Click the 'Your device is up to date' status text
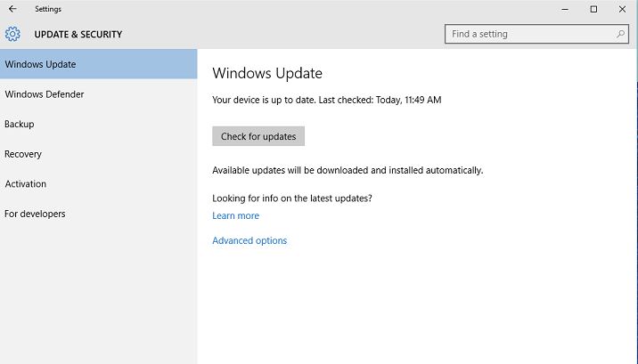Viewport: 638px width, 364px height. pos(327,100)
